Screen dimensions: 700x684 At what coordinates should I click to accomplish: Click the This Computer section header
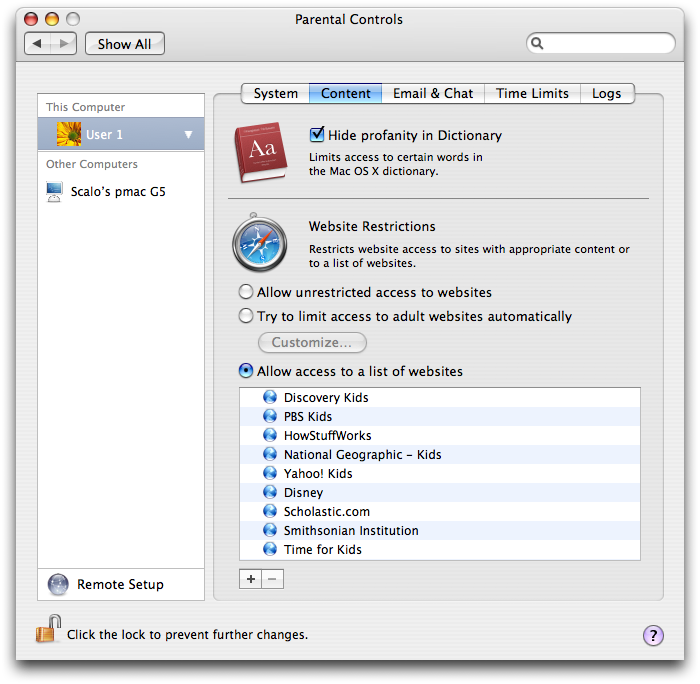point(85,107)
